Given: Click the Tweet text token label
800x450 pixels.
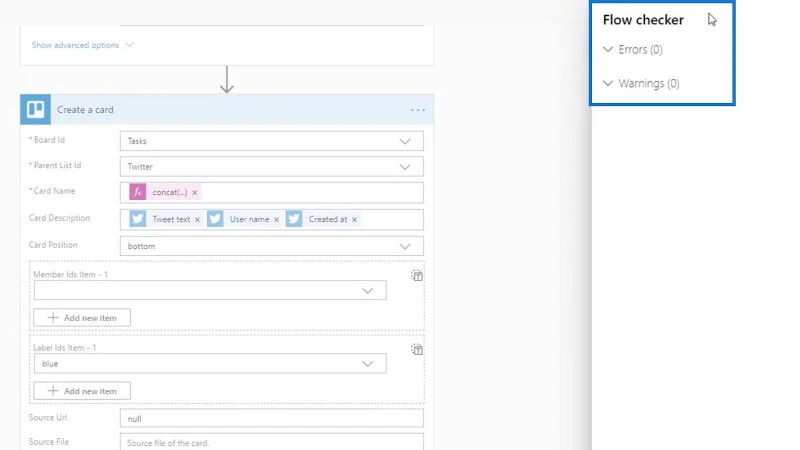Looking at the screenshot, I should [x=171, y=219].
